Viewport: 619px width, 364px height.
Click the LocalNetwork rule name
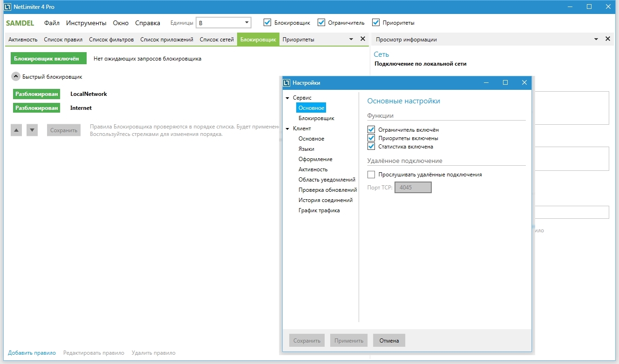[x=88, y=94]
